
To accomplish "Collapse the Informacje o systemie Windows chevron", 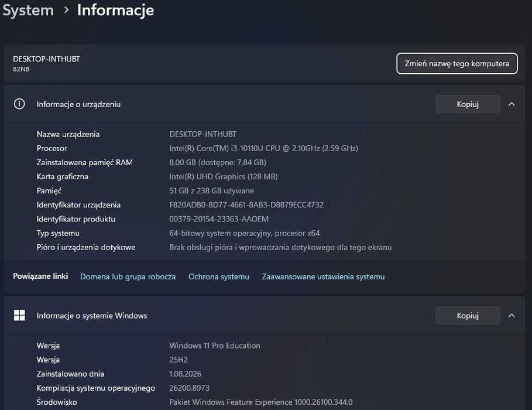I will pyautogui.click(x=512, y=316).
